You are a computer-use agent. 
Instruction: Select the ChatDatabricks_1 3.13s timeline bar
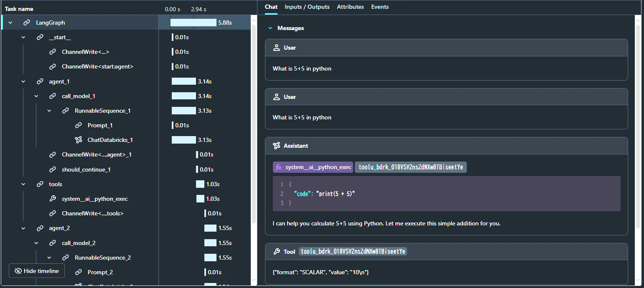(x=184, y=140)
